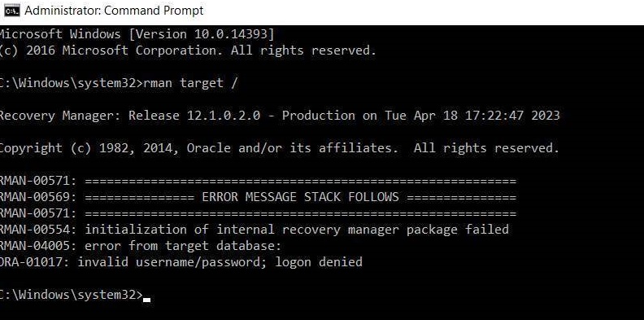Click the Recovery Manager label text
This screenshot has height=320, width=644.
(61, 116)
